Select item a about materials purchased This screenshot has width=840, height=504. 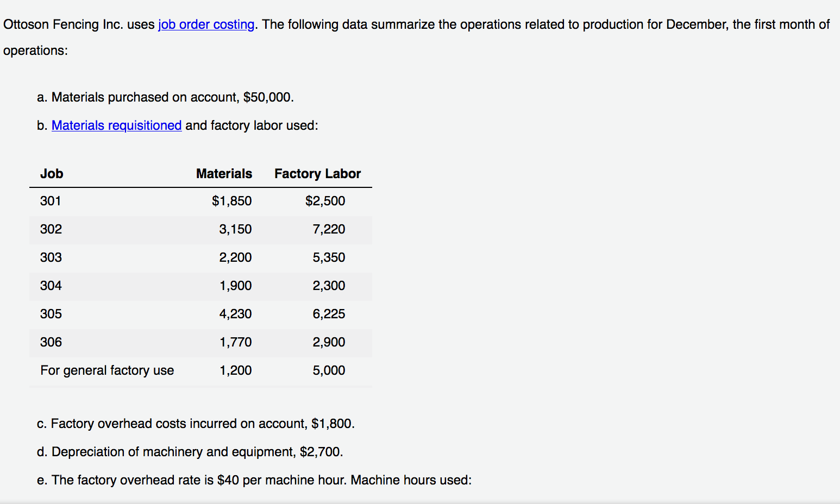pos(165,97)
